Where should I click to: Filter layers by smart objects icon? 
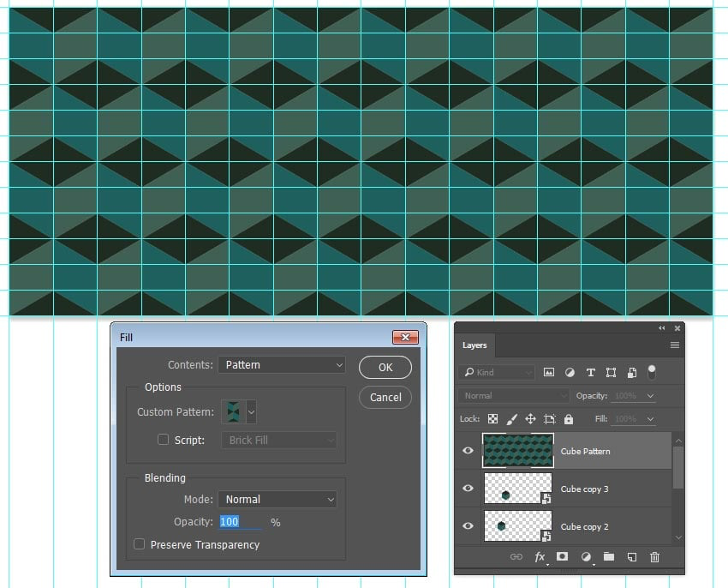point(632,372)
